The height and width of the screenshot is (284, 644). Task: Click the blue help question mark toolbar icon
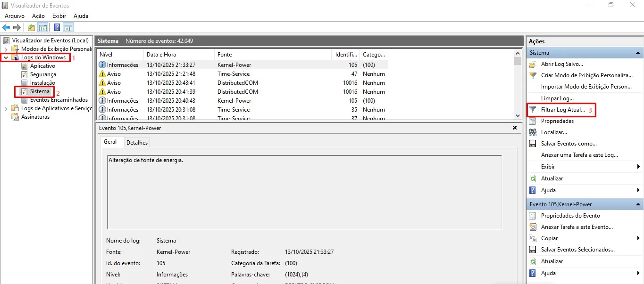click(57, 27)
